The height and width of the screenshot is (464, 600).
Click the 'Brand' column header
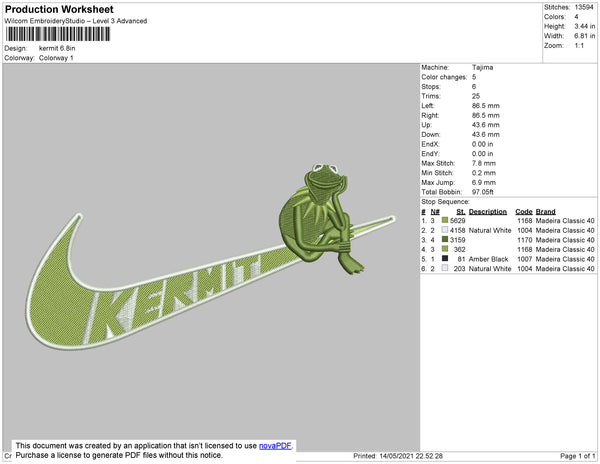545,212
